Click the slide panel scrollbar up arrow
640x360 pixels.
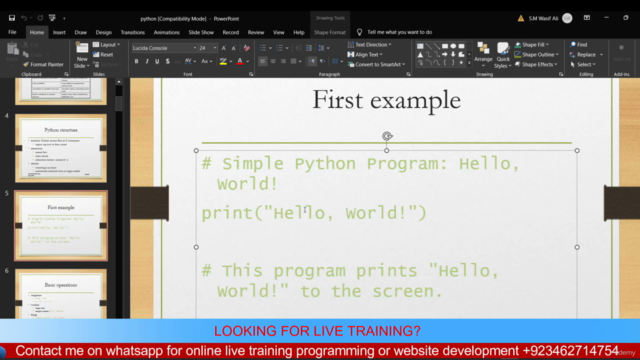coord(119,82)
